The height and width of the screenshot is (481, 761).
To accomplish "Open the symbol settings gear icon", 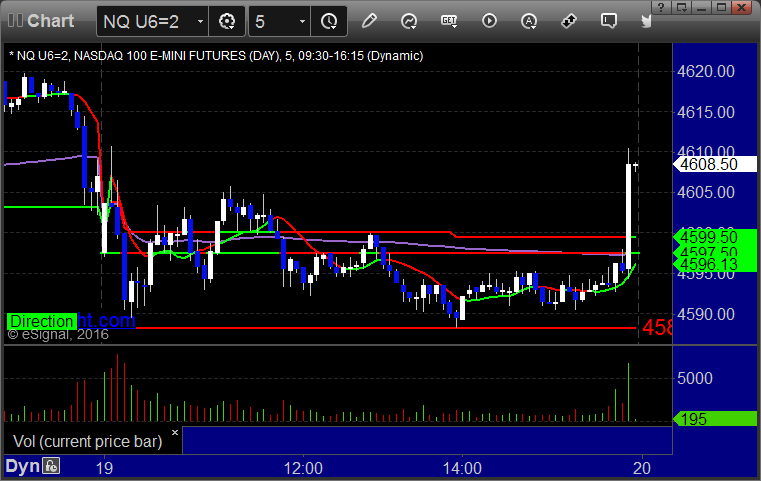I will click(x=227, y=21).
